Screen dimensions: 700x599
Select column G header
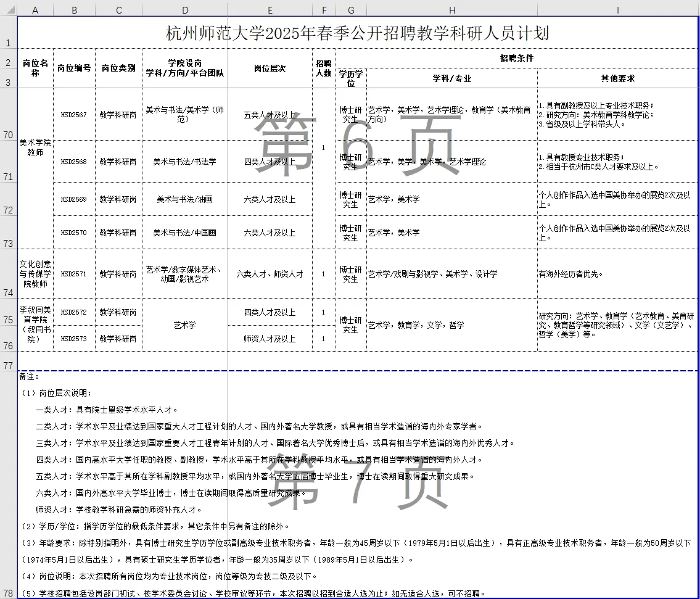pyautogui.click(x=351, y=10)
